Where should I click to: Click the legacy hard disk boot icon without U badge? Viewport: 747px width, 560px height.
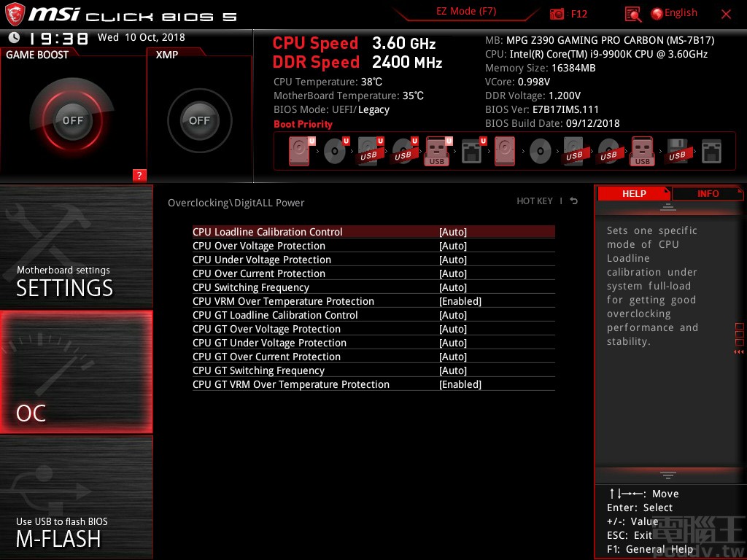point(505,151)
